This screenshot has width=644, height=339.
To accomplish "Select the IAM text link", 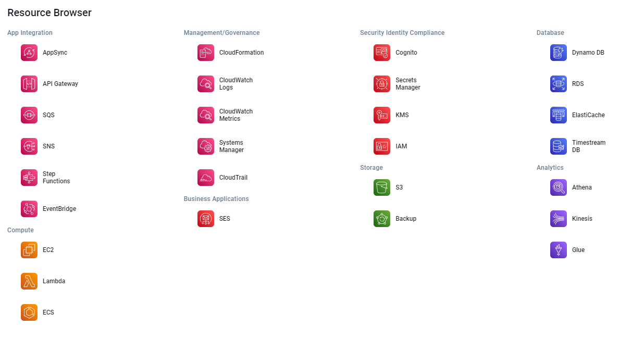I will 401,146.
